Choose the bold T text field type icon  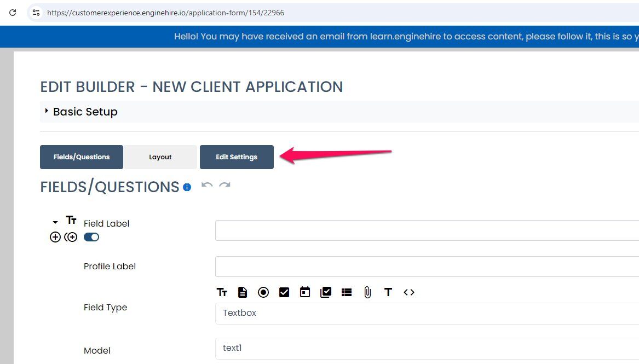(x=388, y=292)
